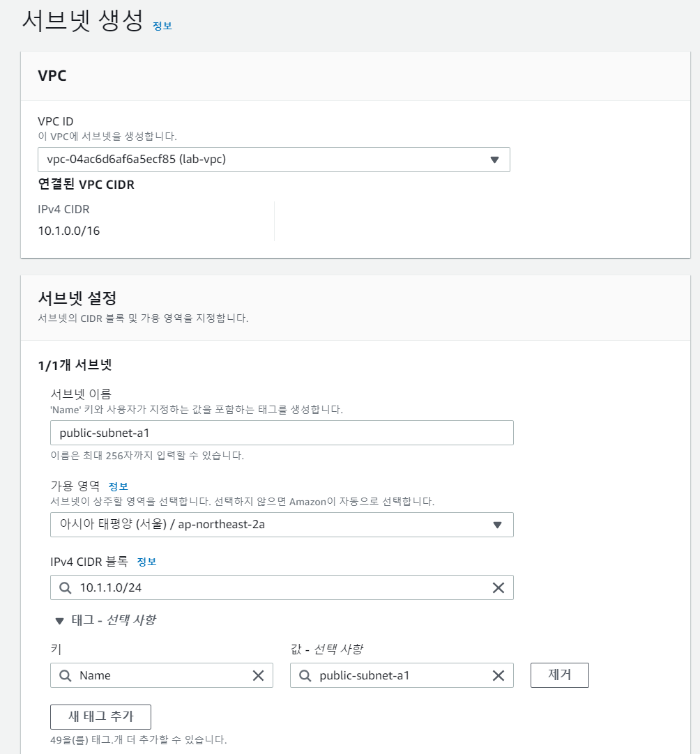Open the 정보 link next to IPv4 CIDR 블록
This screenshot has height=754, width=700.
coord(147,561)
